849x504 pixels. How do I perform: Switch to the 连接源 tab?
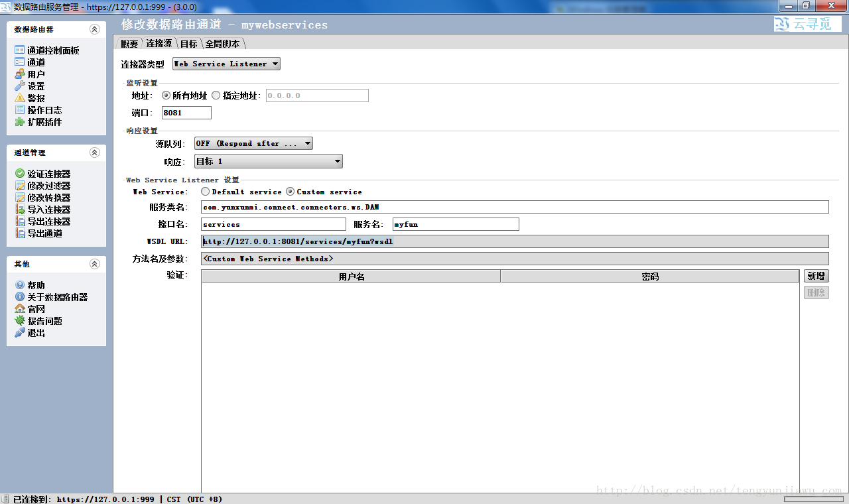point(159,44)
